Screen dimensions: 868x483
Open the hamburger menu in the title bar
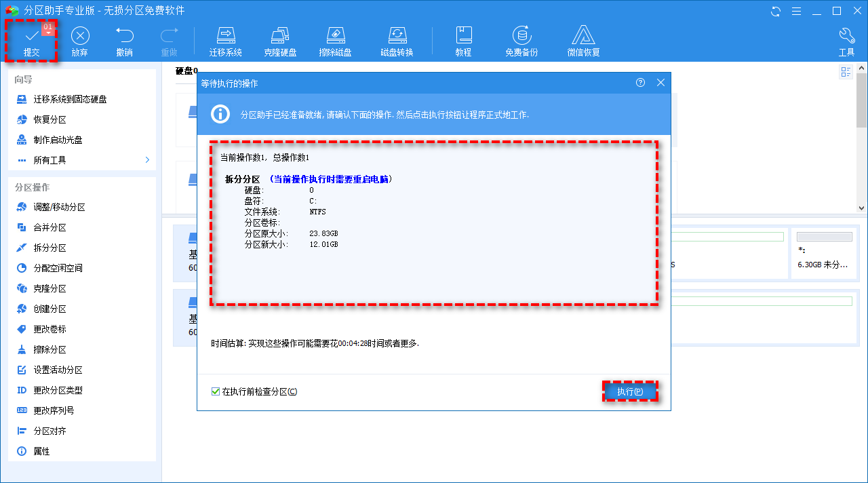pyautogui.click(x=795, y=11)
